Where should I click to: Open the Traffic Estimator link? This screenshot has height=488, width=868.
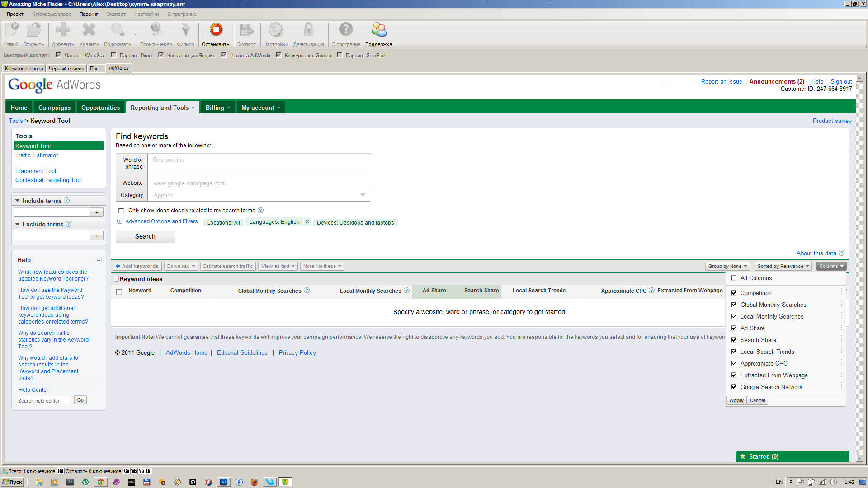(x=37, y=155)
